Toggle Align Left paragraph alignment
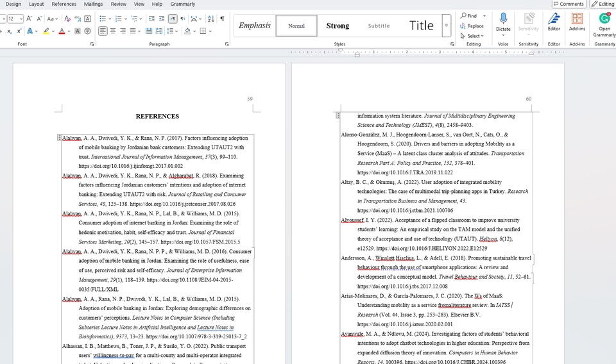Image resolution: width=616 pixels, height=364 pixels. 103,31
